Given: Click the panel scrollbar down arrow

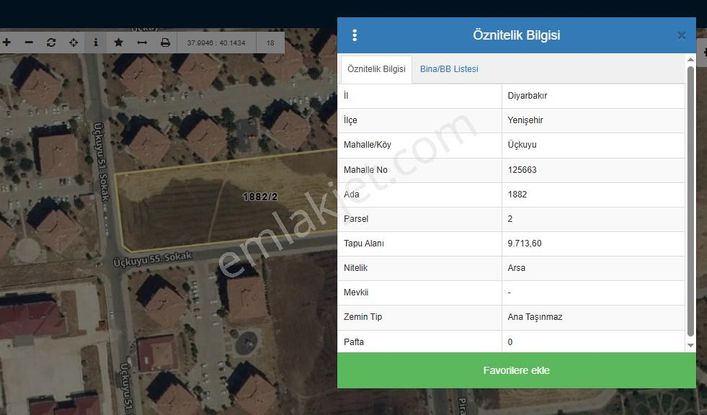Looking at the screenshot, I should click(x=690, y=346).
